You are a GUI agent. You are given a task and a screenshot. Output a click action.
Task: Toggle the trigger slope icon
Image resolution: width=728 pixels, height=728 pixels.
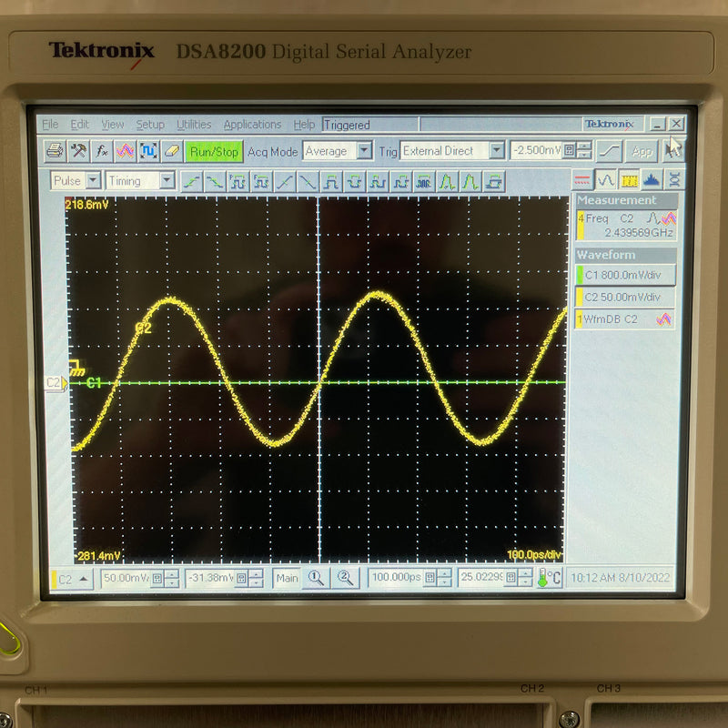pyautogui.click(x=609, y=150)
